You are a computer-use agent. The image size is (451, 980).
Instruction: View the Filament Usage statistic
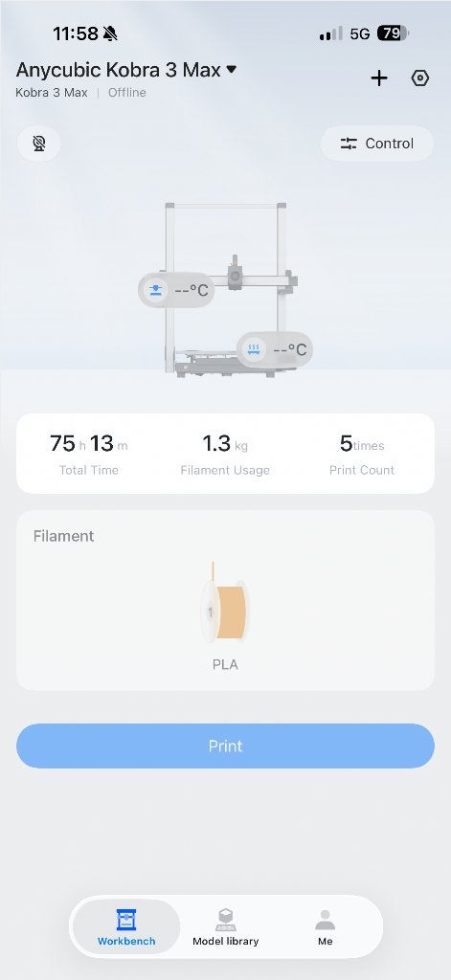coord(225,454)
